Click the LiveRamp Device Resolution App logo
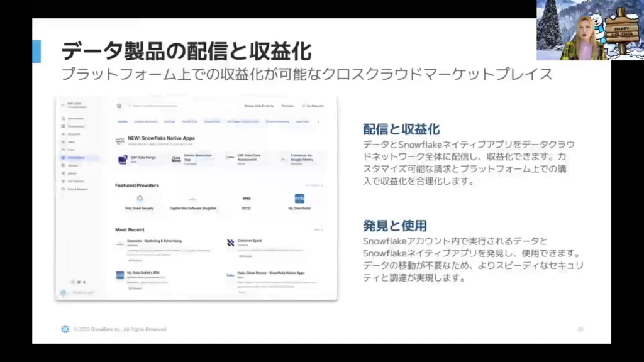The image size is (644, 362). pyautogui.click(x=177, y=160)
